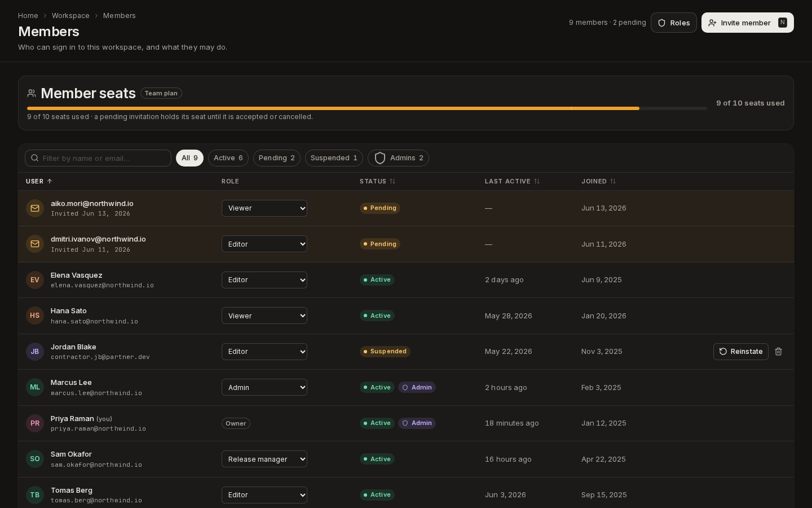This screenshot has width=812, height=508.
Task: Click the HS avatar for Hana Sato
Action: (35, 316)
